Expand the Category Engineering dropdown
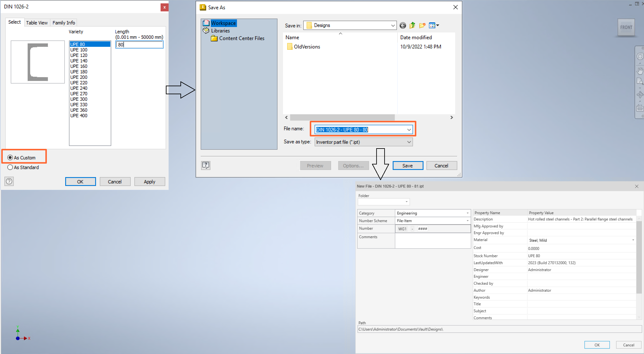The image size is (644, 354). [467, 213]
